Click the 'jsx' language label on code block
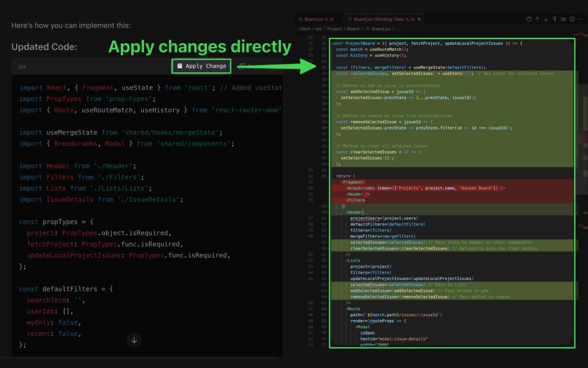This screenshot has height=368, width=588. pyautogui.click(x=23, y=66)
